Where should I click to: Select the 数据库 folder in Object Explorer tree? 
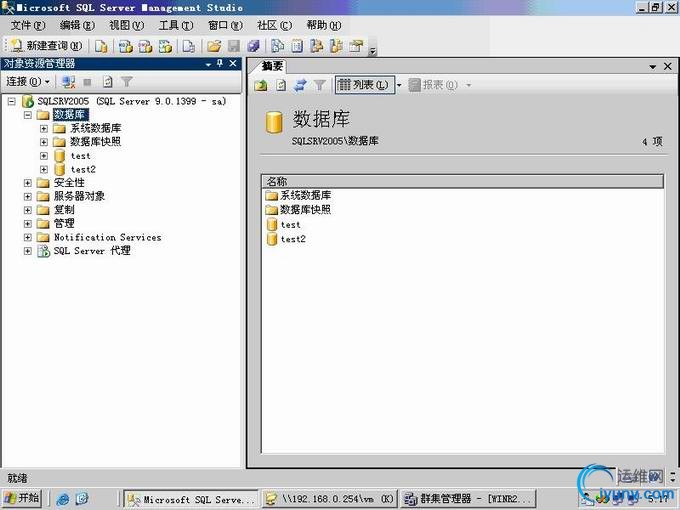click(71, 114)
